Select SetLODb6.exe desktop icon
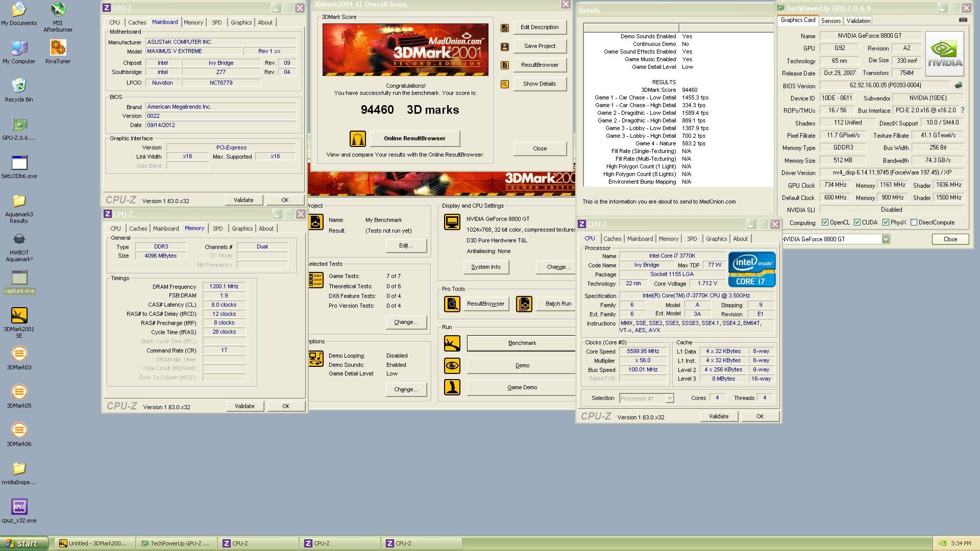This screenshot has width=980, height=551. click(x=19, y=167)
